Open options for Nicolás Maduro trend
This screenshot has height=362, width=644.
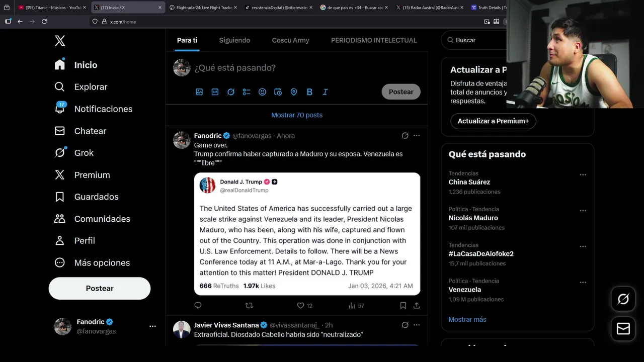coord(583,211)
